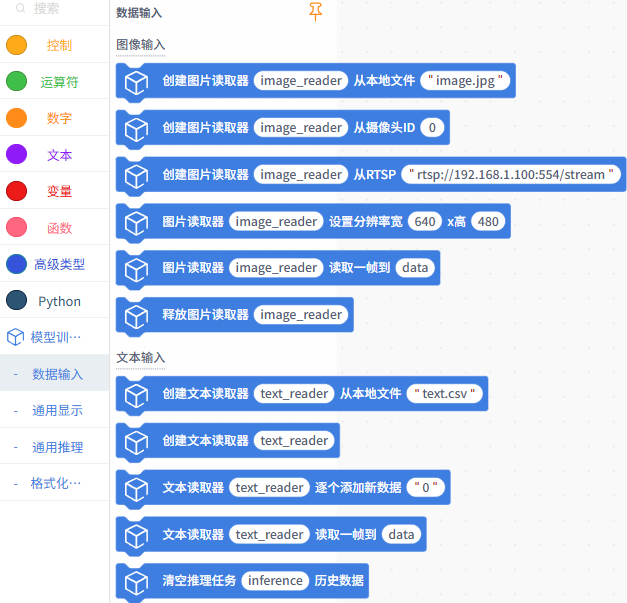Click cube icon on 设置分辨率 block

point(135,222)
